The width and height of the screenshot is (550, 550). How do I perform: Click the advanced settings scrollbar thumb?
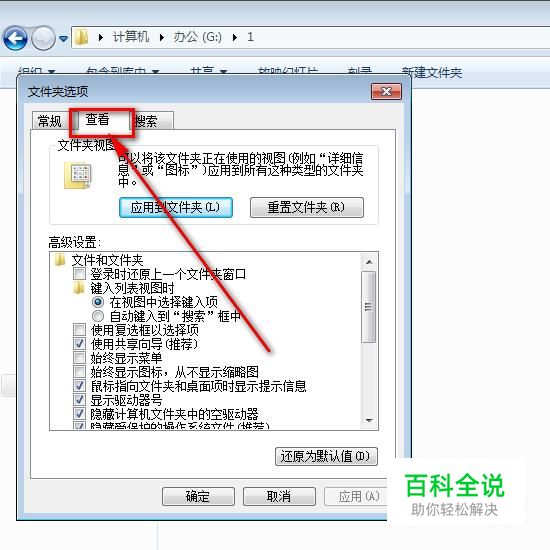(369, 307)
